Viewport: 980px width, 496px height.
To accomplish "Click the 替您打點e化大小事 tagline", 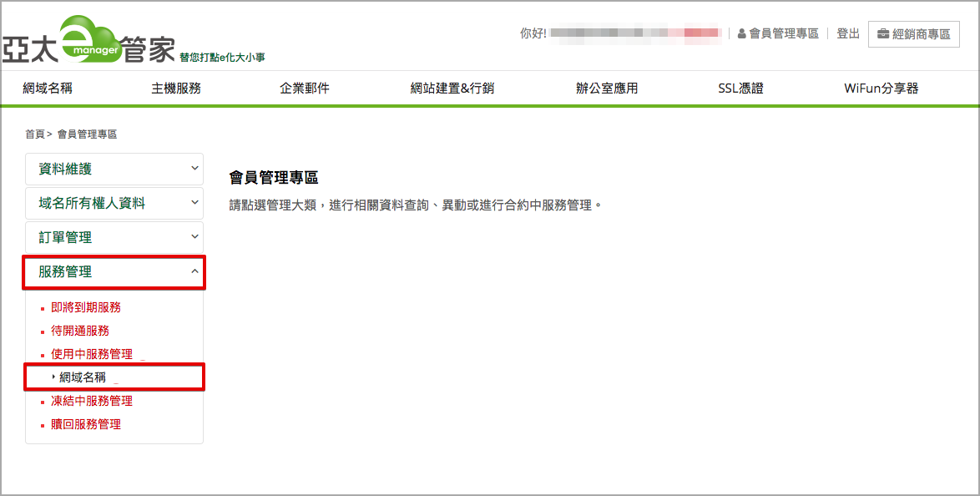I will point(223,57).
